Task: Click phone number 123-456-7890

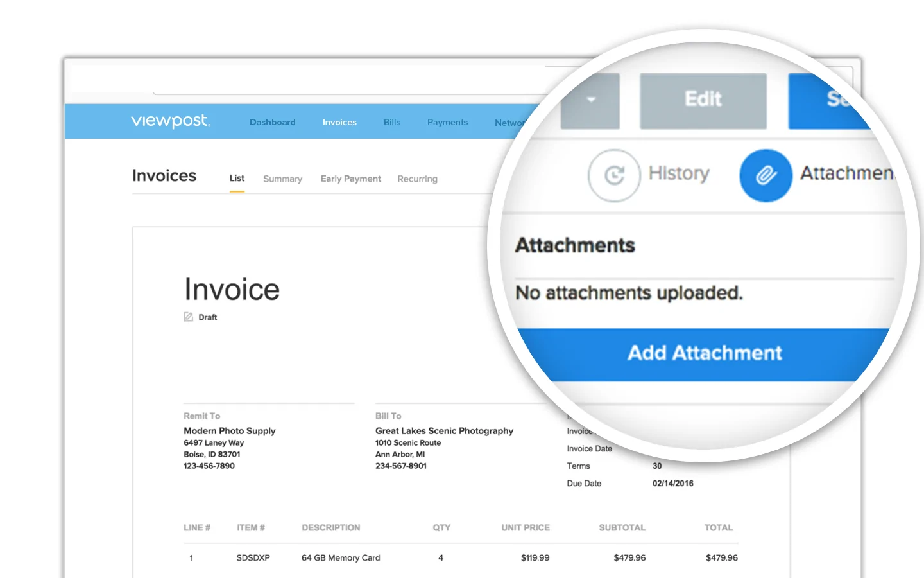Action: (x=209, y=466)
